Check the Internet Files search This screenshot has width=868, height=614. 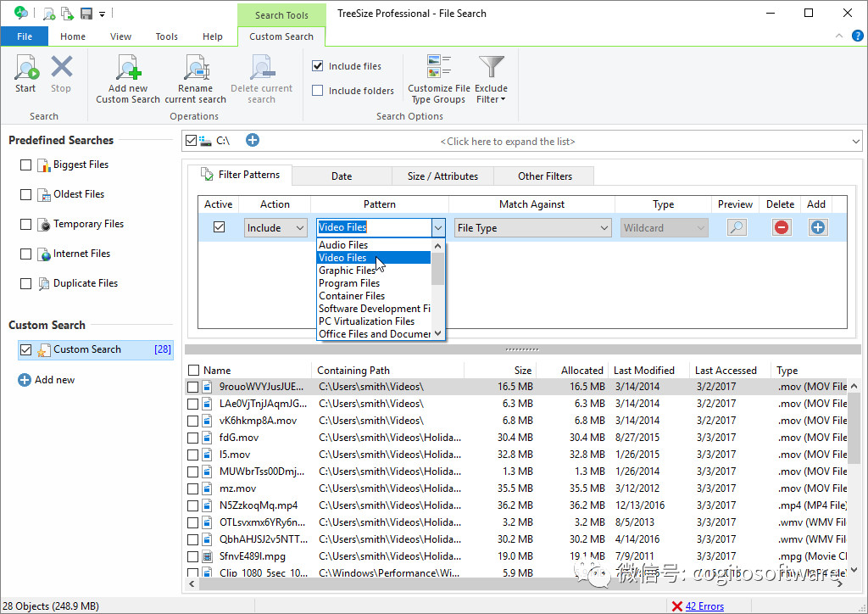tap(25, 254)
